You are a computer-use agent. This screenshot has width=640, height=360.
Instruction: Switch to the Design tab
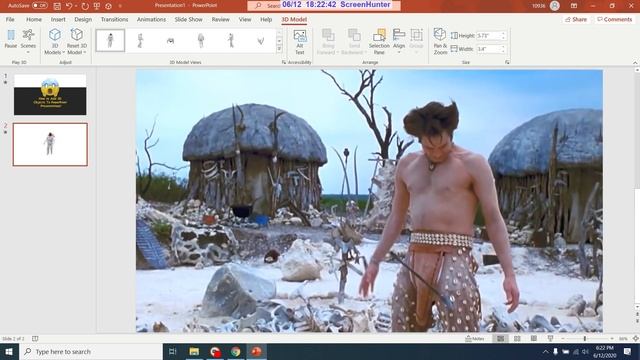coord(83,19)
